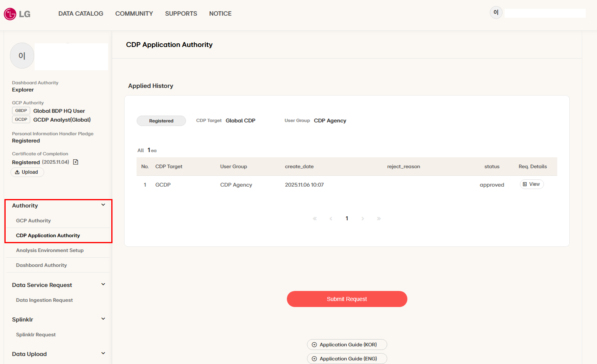The image size is (597, 364).
Task: Select GCP Authority in the sidebar
Action: [33, 221]
